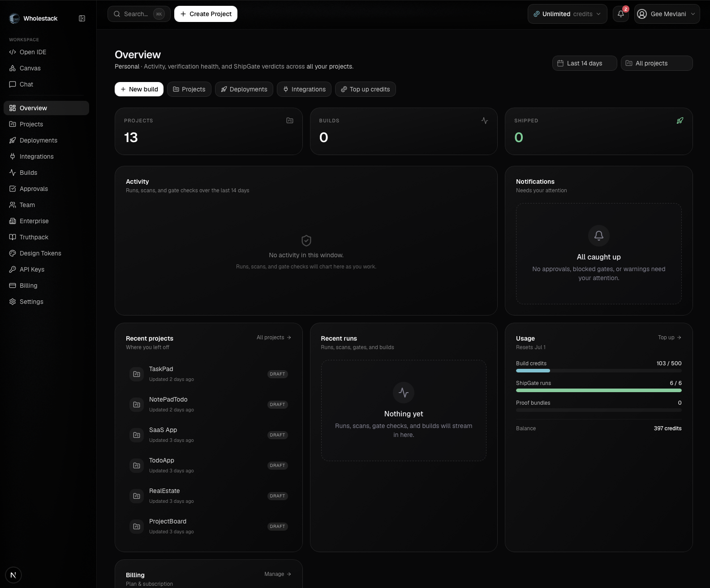Open the notifications bell in top bar
The height and width of the screenshot is (588, 710).
click(621, 14)
